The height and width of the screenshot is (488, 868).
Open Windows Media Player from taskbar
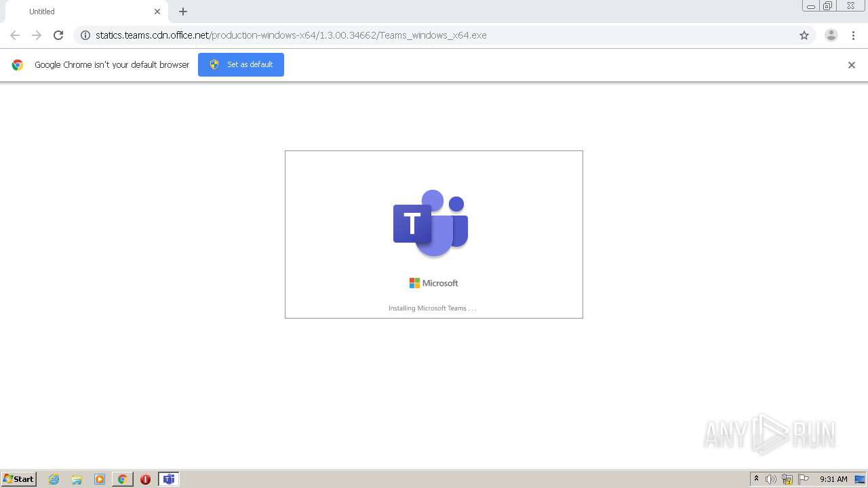(100, 479)
